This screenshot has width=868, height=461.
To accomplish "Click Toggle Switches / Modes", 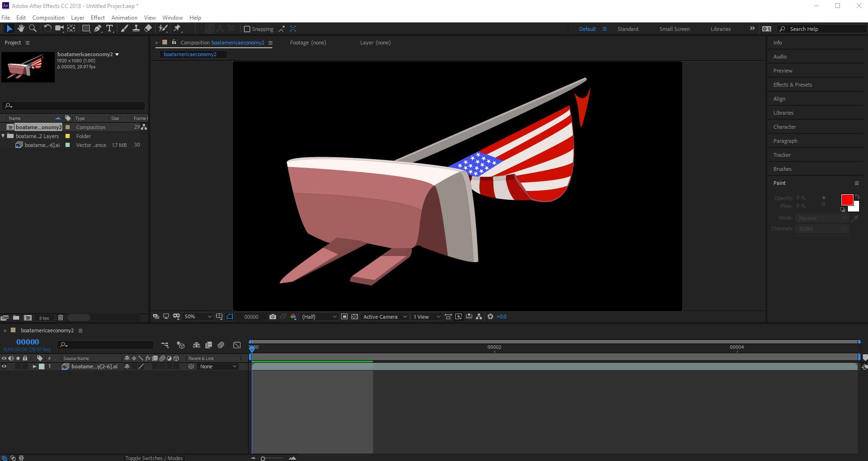I will [153, 458].
